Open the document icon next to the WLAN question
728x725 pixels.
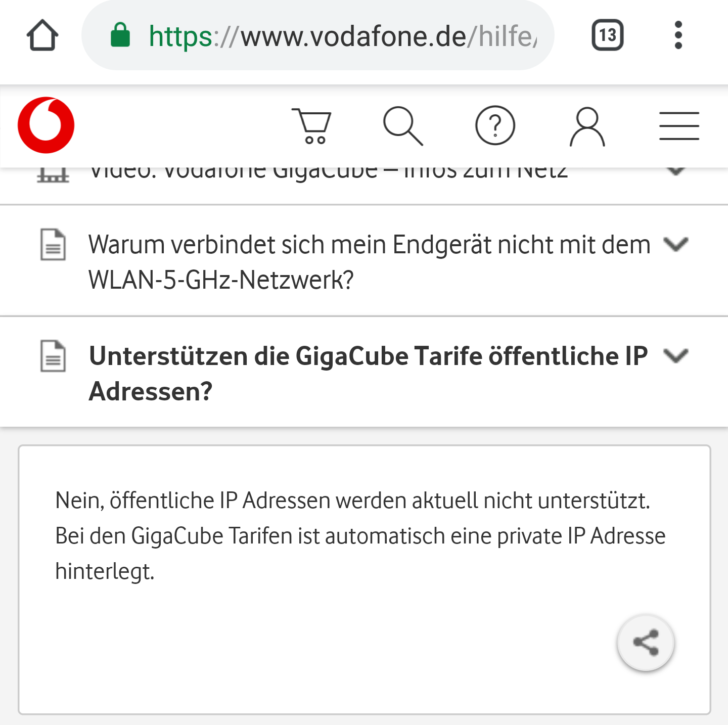point(53,244)
